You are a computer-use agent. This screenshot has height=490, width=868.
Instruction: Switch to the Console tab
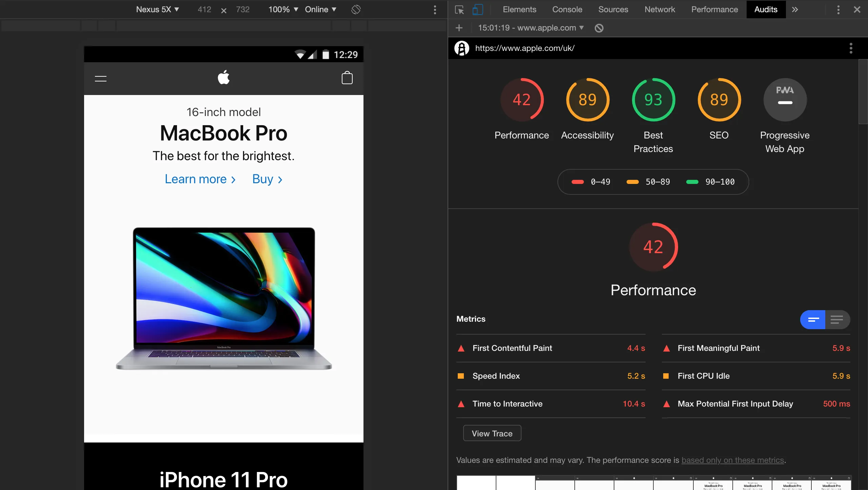(x=567, y=10)
